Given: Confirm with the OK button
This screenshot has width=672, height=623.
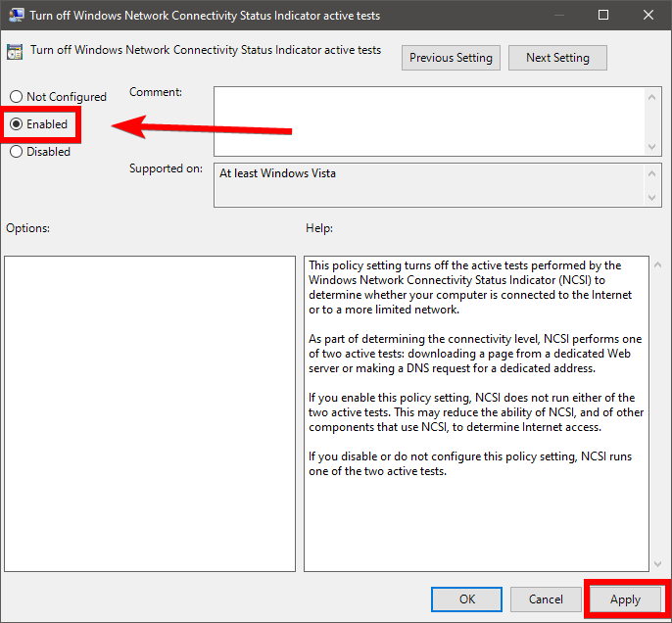Looking at the screenshot, I should (466, 599).
